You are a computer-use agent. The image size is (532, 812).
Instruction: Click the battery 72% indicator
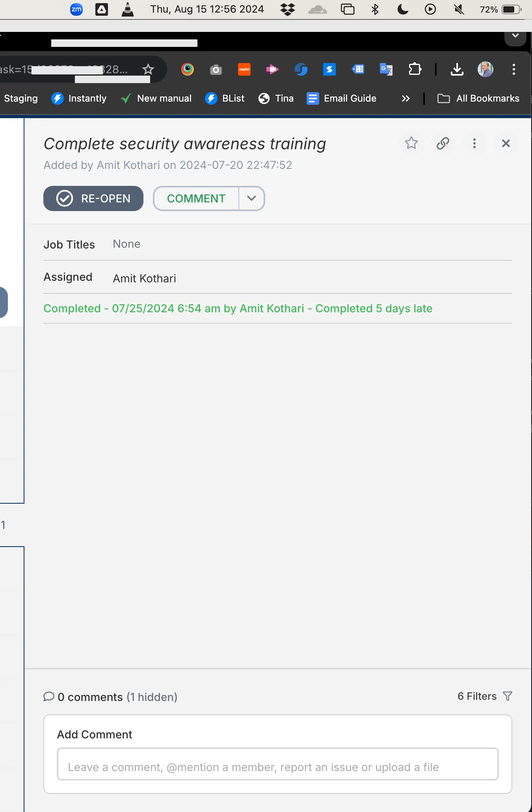(x=500, y=9)
